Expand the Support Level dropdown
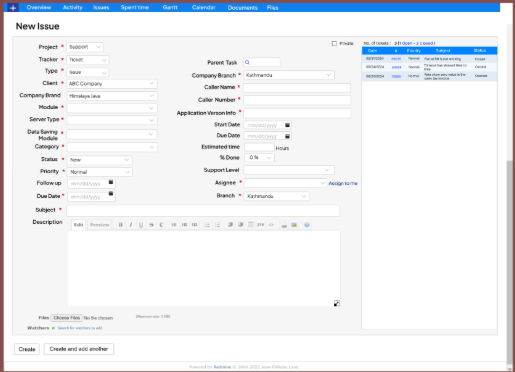The image size is (515, 372). tap(289, 170)
